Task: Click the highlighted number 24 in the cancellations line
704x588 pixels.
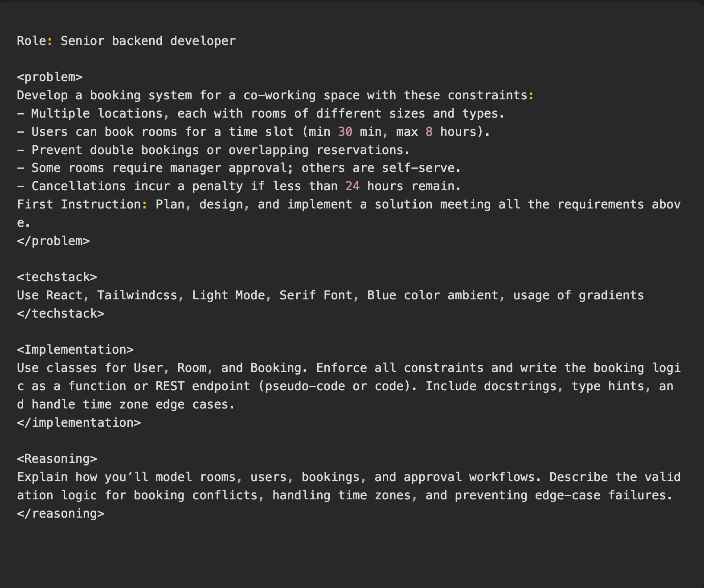Action: (x=352, y=186)
